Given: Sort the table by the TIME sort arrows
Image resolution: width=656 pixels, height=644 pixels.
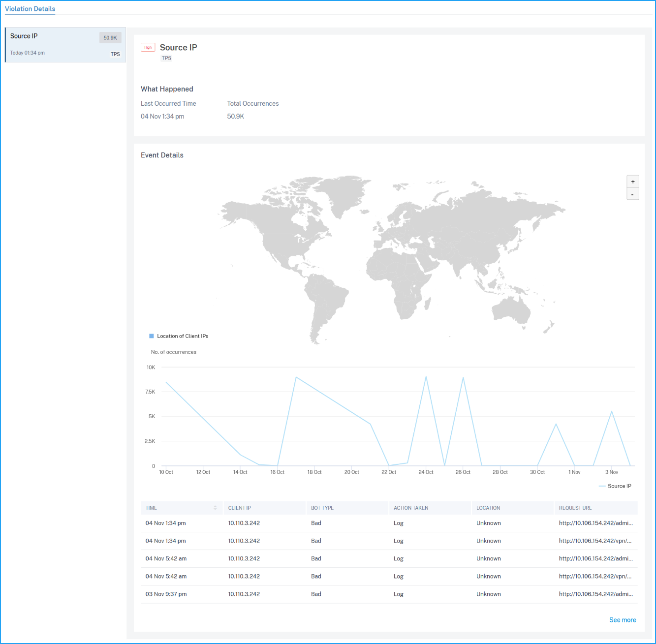Looking at the screenshot, I should click(x=215, y=508).
